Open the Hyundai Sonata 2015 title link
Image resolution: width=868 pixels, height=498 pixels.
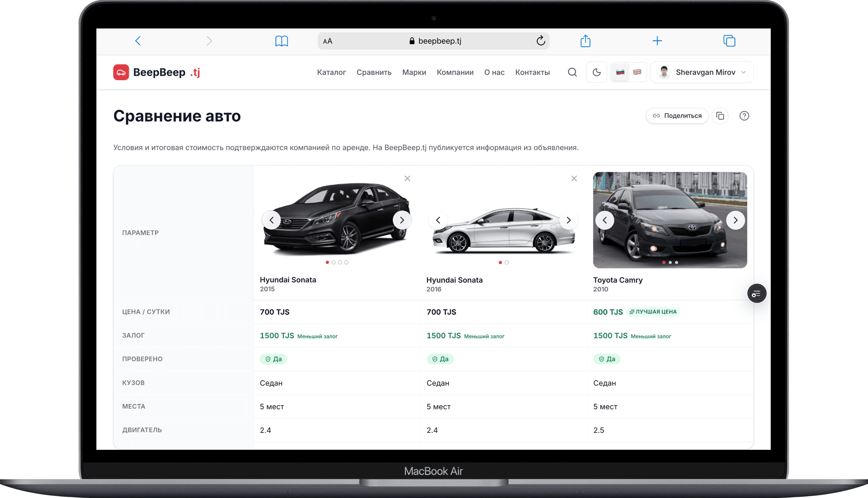[x=288, y=279]
